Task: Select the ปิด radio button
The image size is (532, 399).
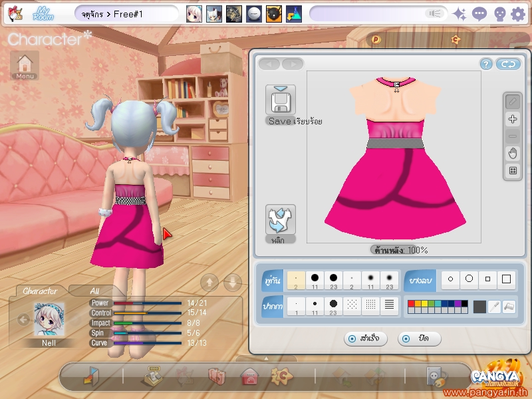Action: coord(420,338)
